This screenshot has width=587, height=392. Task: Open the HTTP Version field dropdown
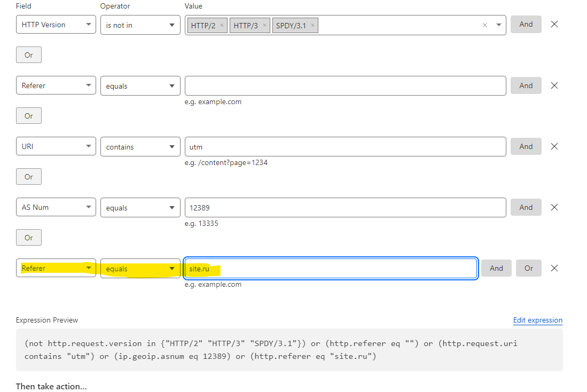[x=56, y=25]
